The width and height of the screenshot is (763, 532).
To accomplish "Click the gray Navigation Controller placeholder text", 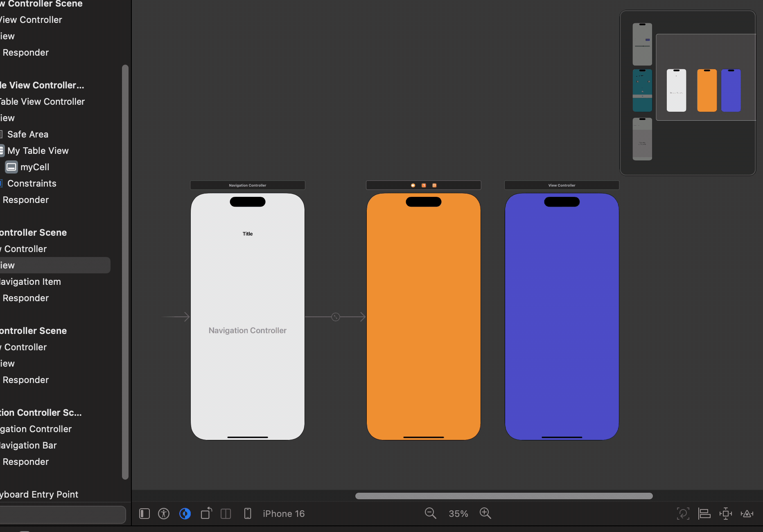I will [248, 330].
